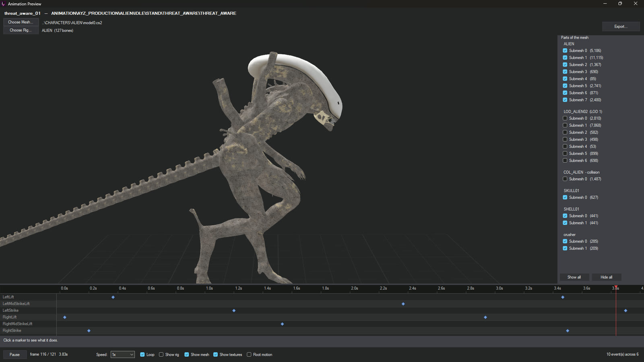Click the 2.0s tick on timeline ruler
This screenshot has width=644, height=362.
coord(354,288)
